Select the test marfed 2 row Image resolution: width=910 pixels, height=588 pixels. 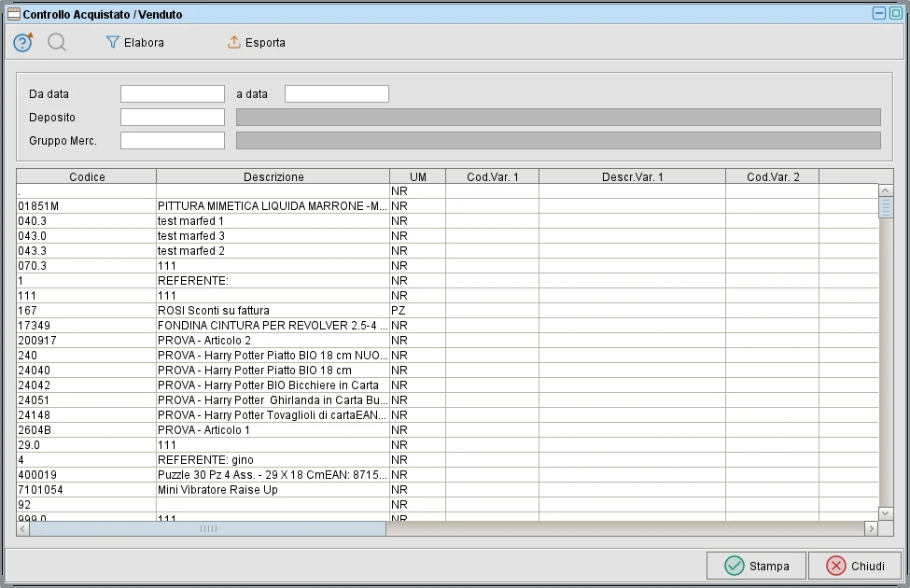click(447, 251)
